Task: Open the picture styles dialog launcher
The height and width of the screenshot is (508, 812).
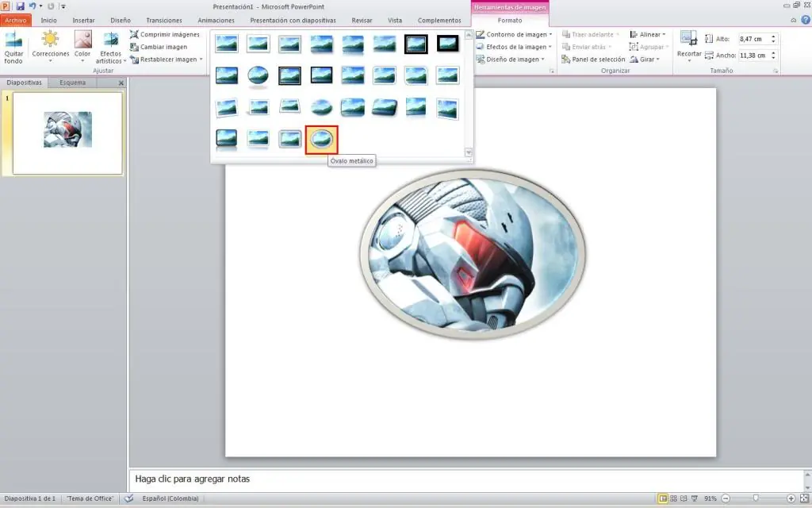Action: (552, 71)
